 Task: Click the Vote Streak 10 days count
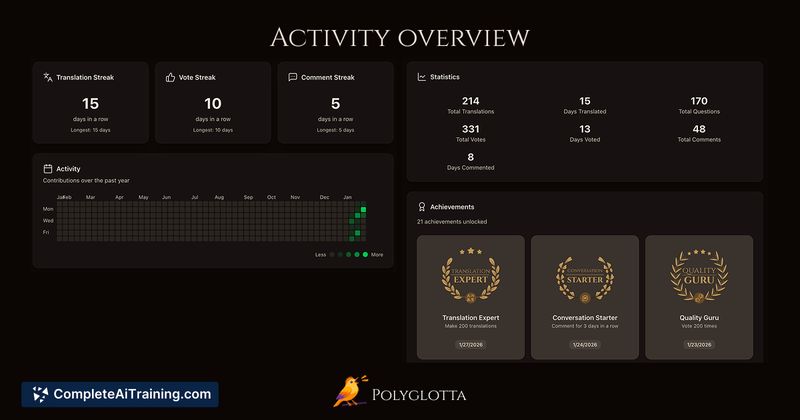(x=213, y=104)
